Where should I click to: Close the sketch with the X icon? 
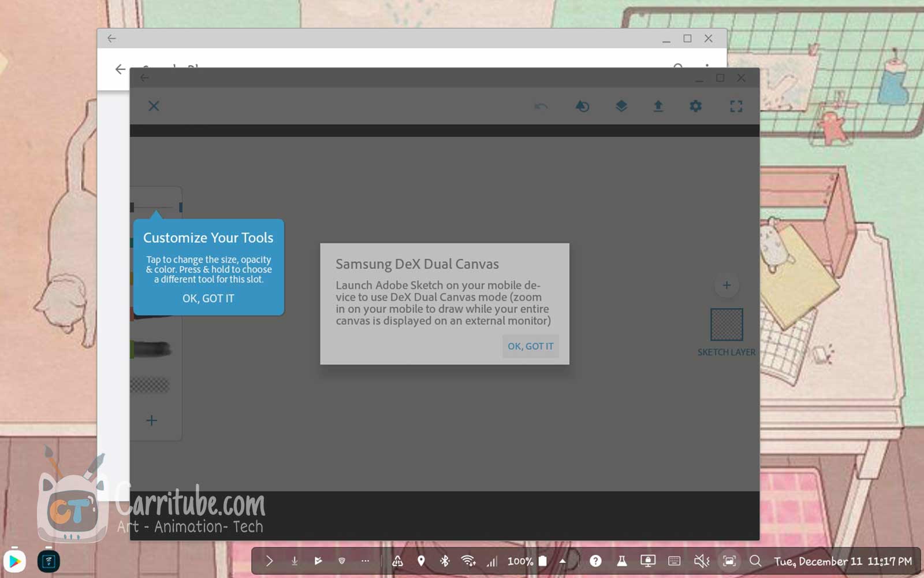(154, 106)
